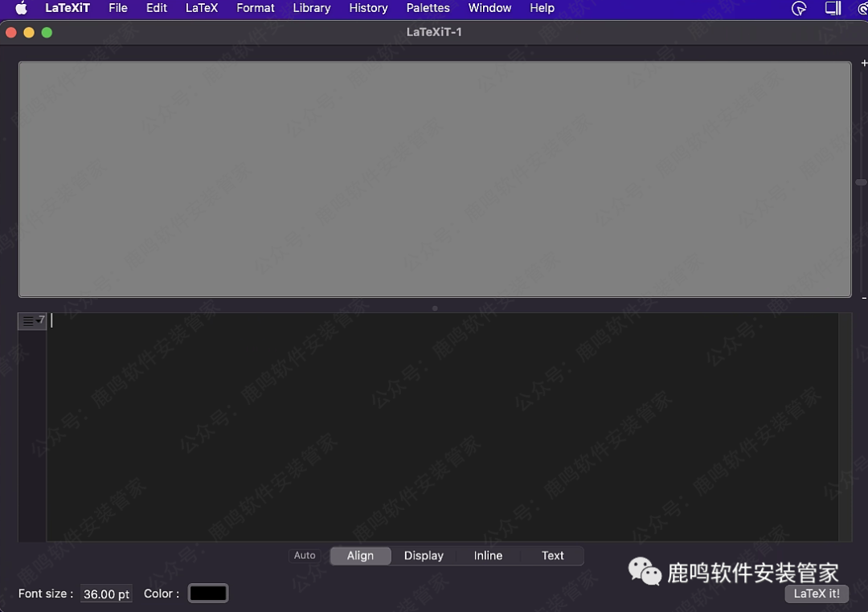Screen dimensions: 868x612
Task: Open the Palettes menu
Action: pos(428,8)
